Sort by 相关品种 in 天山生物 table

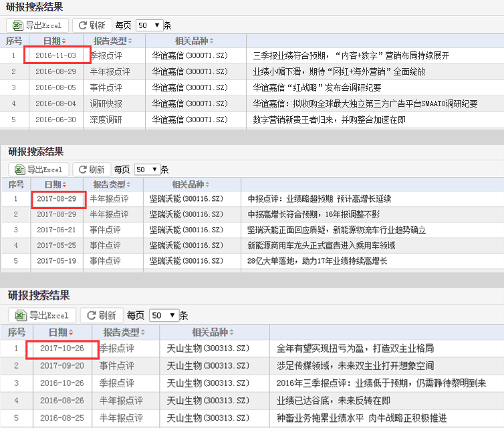click(213, 333)
